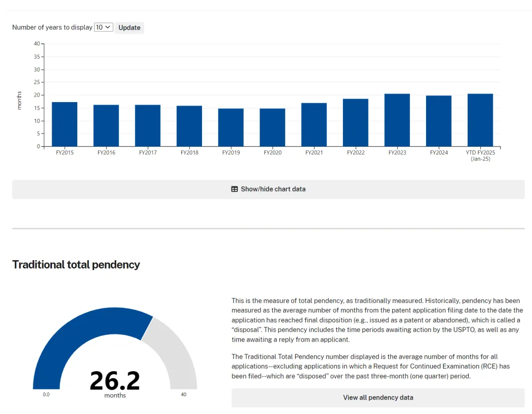Click the YTD FY2025 bar in the chart

coord(480,120)
